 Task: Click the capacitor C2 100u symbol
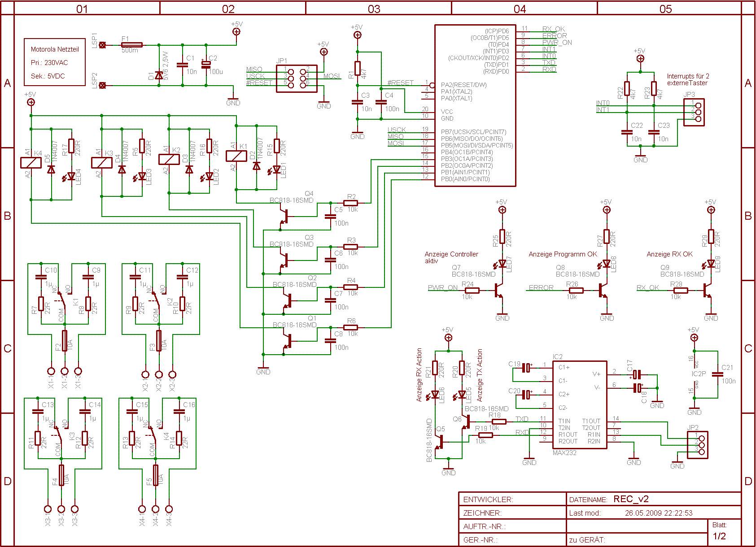[x=206, y=64]
